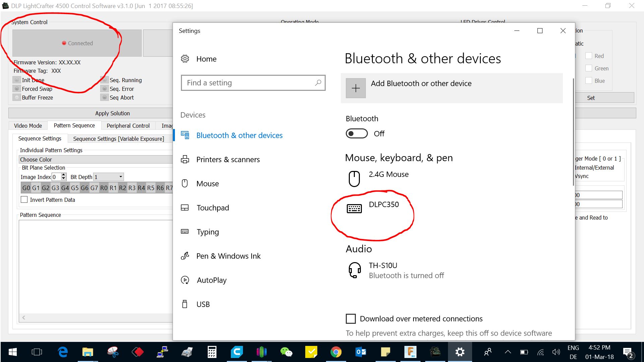Select bit plane R3

point(132,188)
